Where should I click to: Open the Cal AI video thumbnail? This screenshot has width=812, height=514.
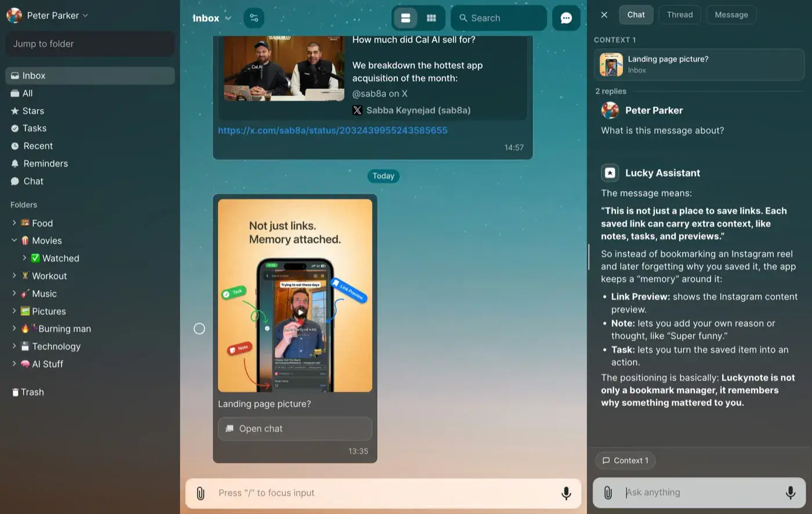(284, 68)
